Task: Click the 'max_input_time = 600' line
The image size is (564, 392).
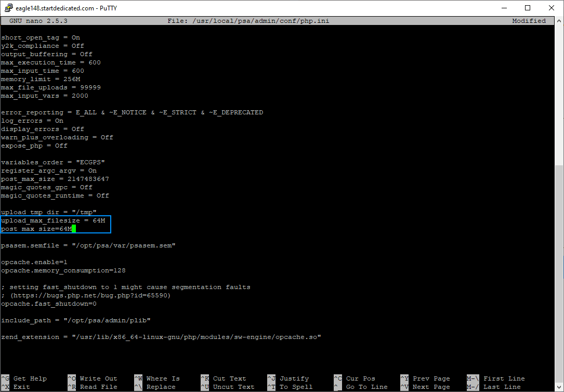Action: pos(43,71)
